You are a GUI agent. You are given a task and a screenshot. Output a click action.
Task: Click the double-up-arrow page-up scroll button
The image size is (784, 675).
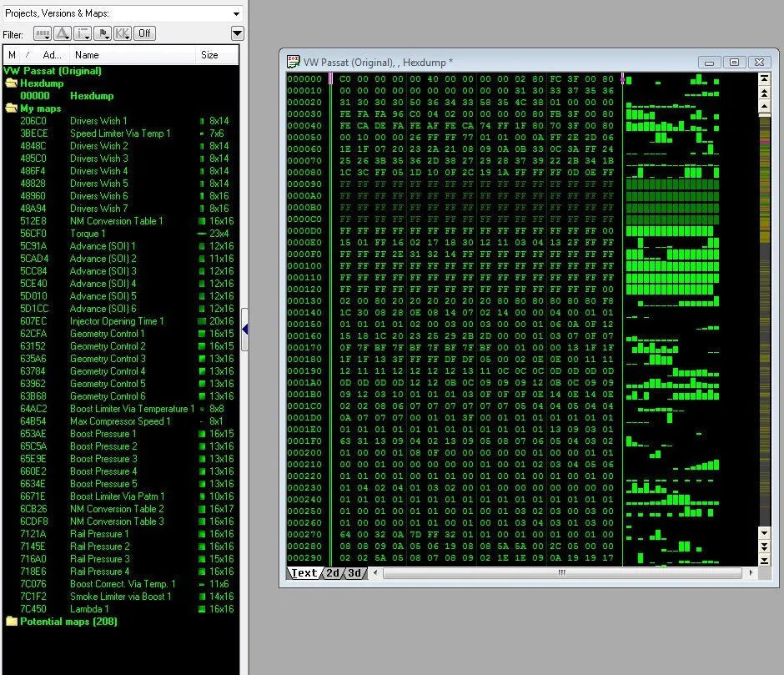click(x=763, y=93)
